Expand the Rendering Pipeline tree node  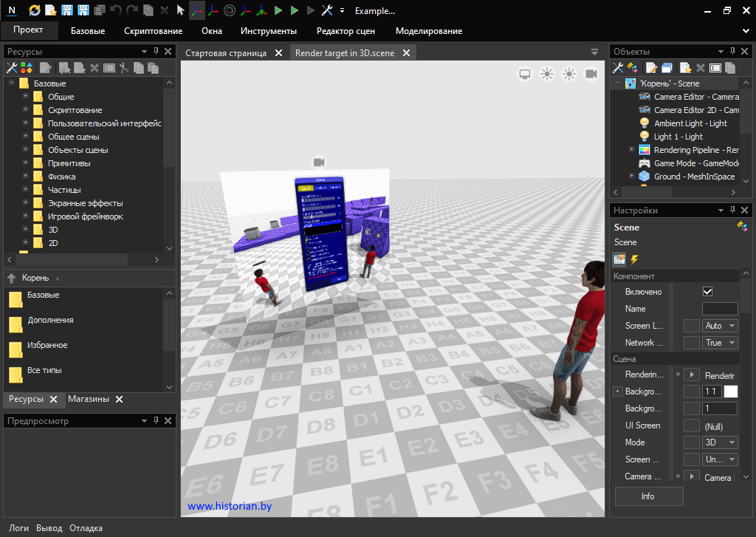tap(631, 150)
